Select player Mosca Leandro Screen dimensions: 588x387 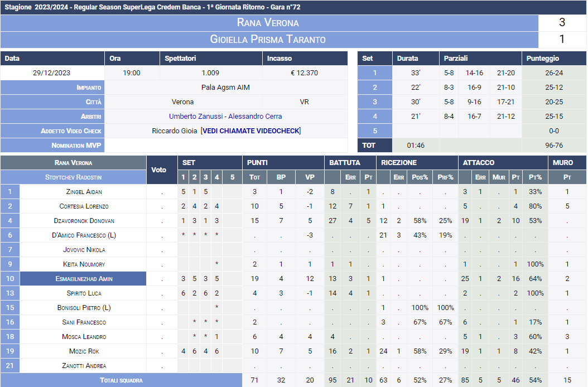[84, 337]
